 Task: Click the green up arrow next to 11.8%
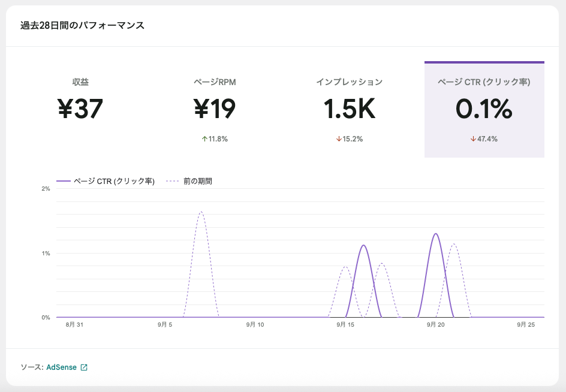coord(204,139)
